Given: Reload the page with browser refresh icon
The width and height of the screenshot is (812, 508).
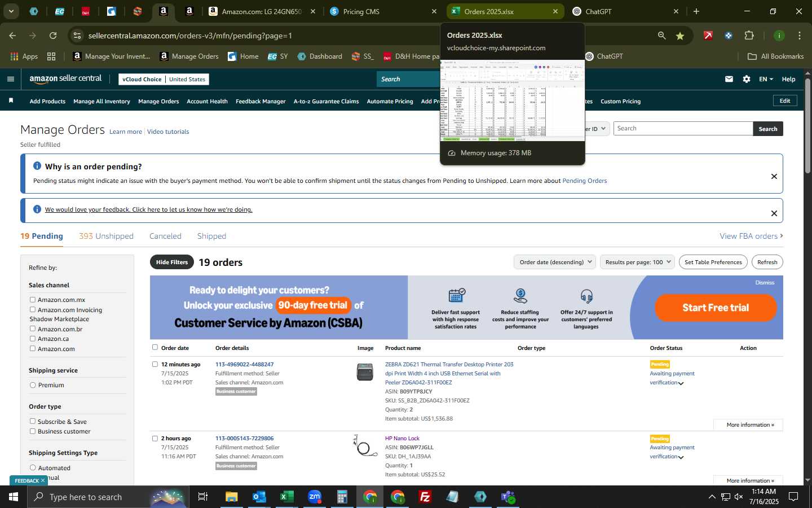Looking at the screenshot, I should [x=53, y=36].
